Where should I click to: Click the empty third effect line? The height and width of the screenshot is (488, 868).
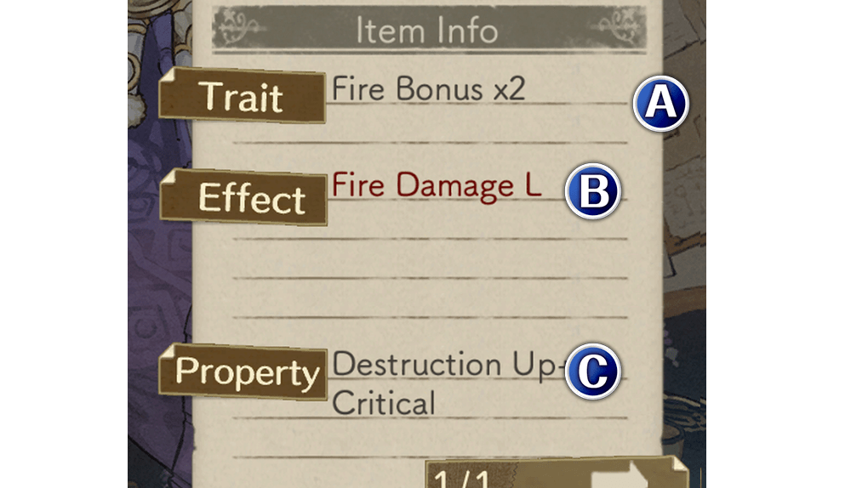point(430,259)
